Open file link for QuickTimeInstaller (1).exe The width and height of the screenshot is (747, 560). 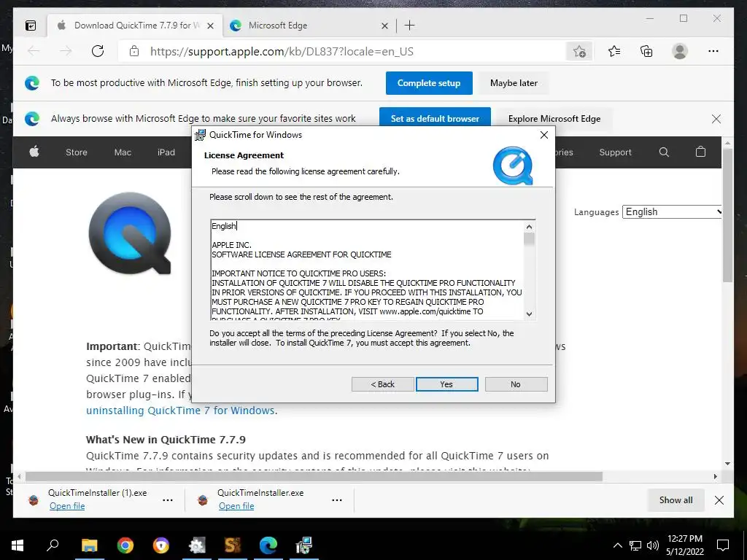[x=67, y=506]
